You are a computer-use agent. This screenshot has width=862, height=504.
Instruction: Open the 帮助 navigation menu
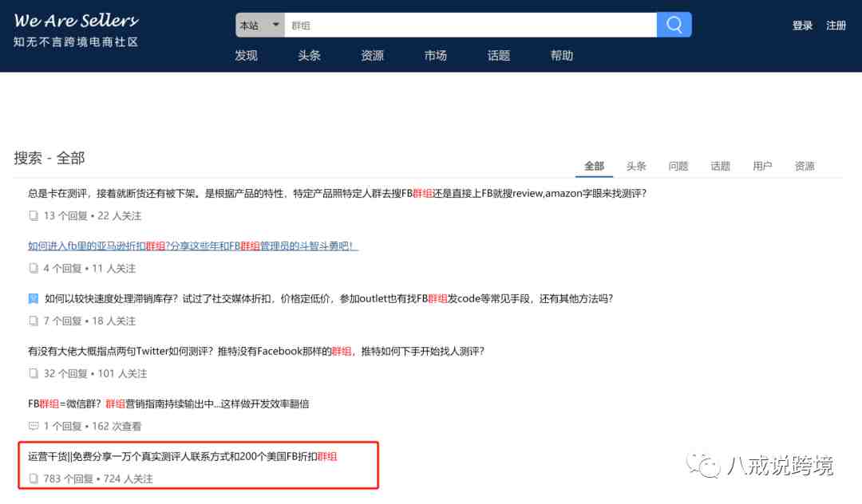[562, 56]
